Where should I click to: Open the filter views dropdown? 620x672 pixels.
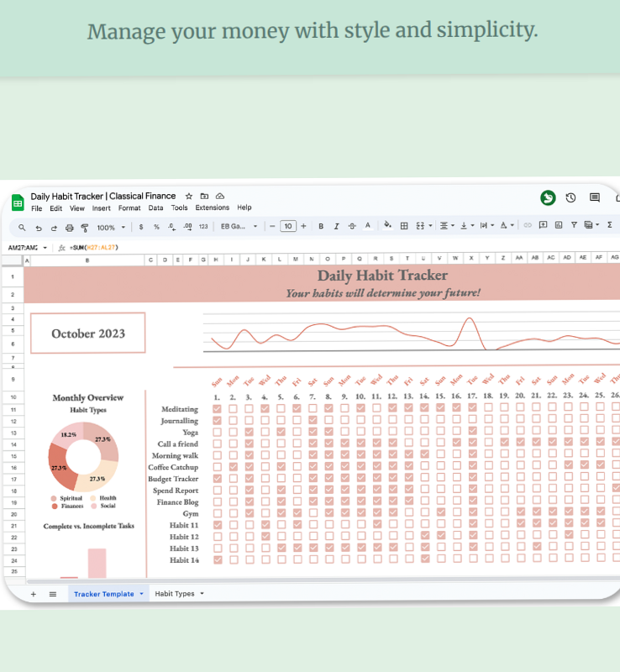pyautogui.click(x=591, y=224)
